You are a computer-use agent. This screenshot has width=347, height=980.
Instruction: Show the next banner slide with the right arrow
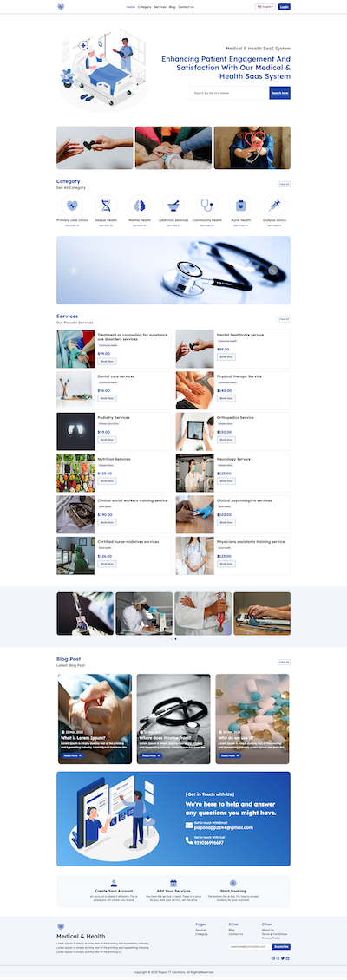click(x=273, y=271)
